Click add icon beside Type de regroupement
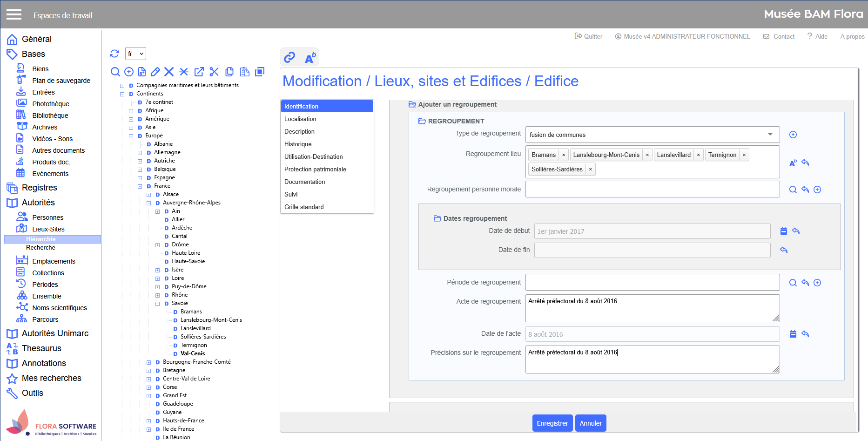Screen dimensions: 868x441 click(793, 135)
